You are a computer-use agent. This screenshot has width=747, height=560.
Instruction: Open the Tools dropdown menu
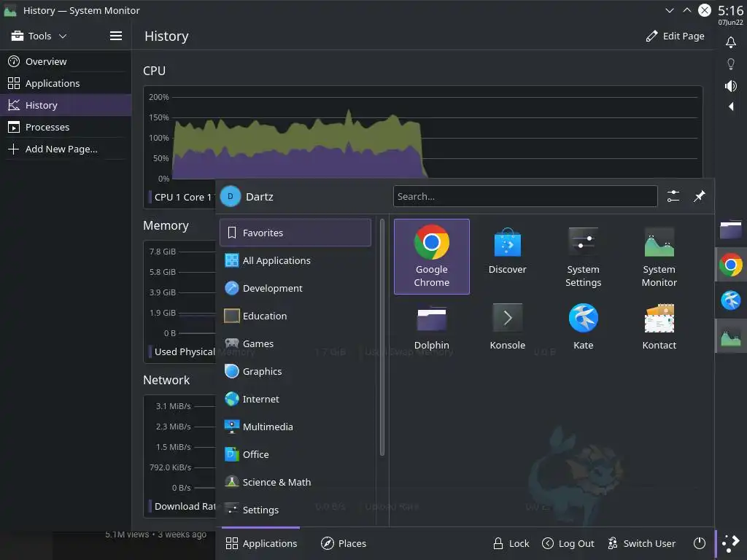(x=39, y=36)
